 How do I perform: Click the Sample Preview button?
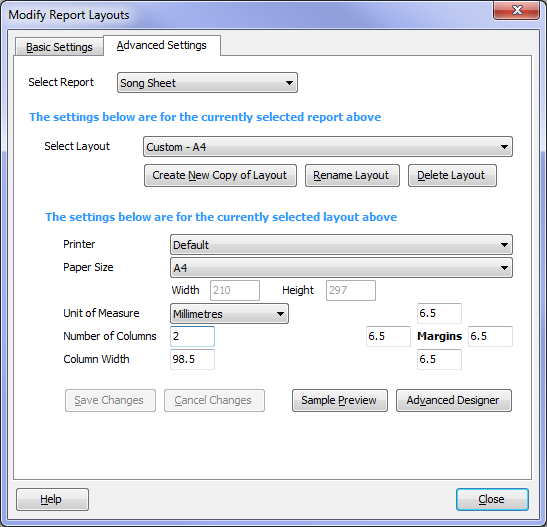(x=340, y=400)
